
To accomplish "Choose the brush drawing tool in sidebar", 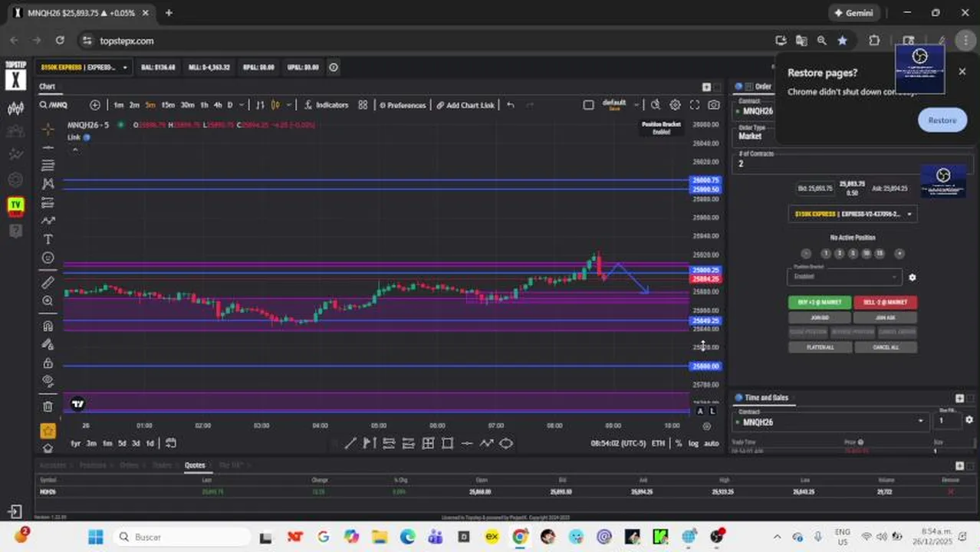I will pyautogui.click(x=48, y=221).
